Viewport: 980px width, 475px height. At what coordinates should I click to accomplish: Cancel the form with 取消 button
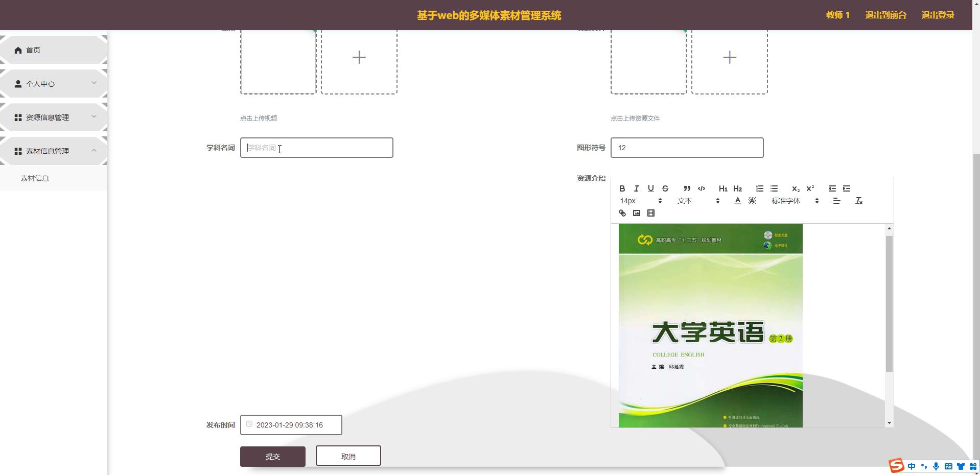click(x=348, y=456)
